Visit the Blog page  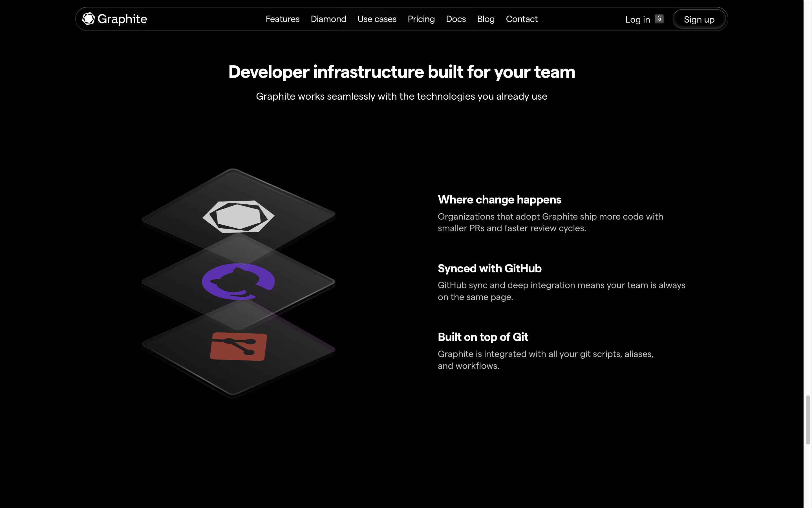point(486,19)
